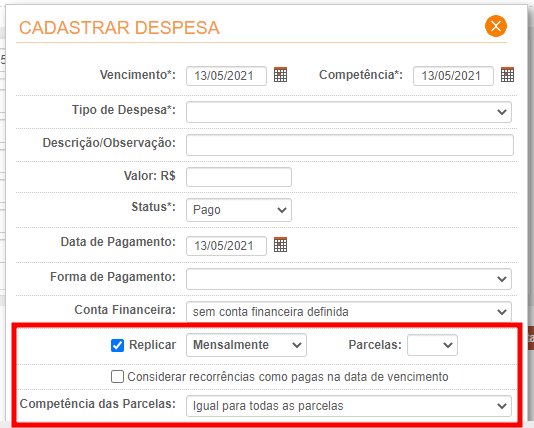Image resolution: width=534 pixels, height=428 pixels.
Task: Open calendar picker next to Vencimento date
Action: pos(280,75)
